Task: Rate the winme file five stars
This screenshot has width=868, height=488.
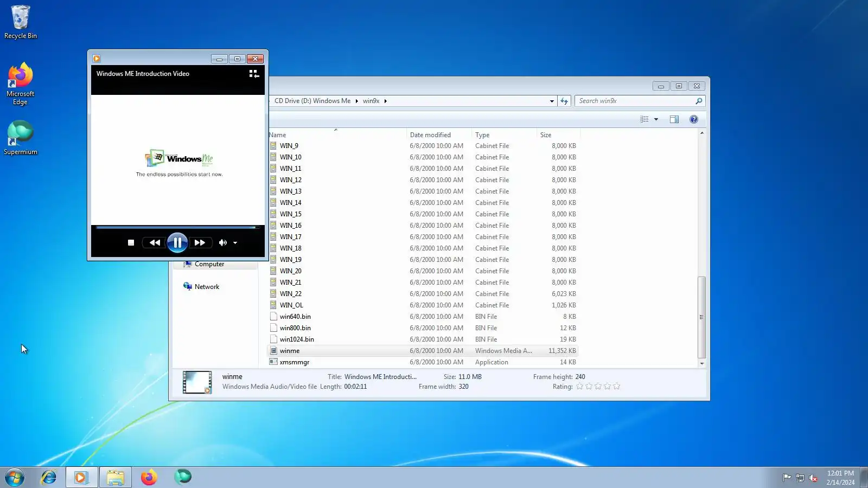Action: [x=616, y=387]
